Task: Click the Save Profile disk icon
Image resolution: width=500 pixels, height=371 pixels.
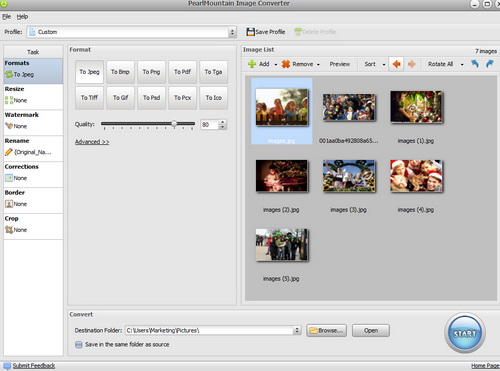Action: (250, 32)
